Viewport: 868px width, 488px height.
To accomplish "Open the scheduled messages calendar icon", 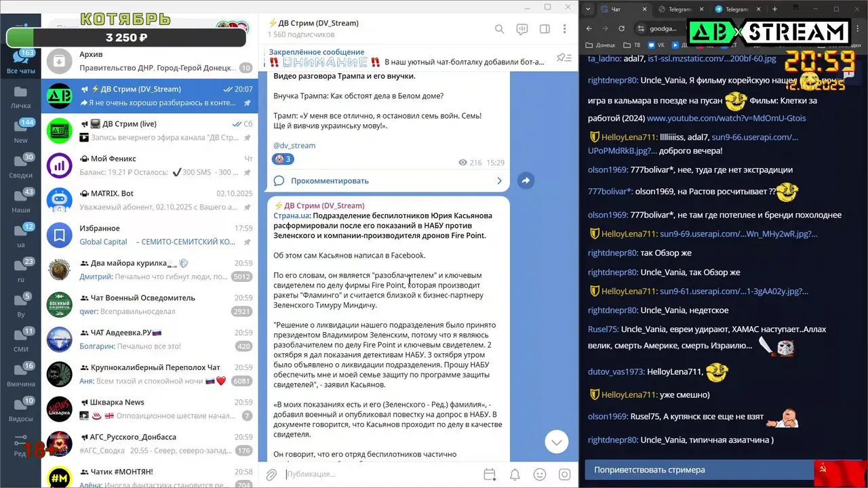I will click(490, 474).
